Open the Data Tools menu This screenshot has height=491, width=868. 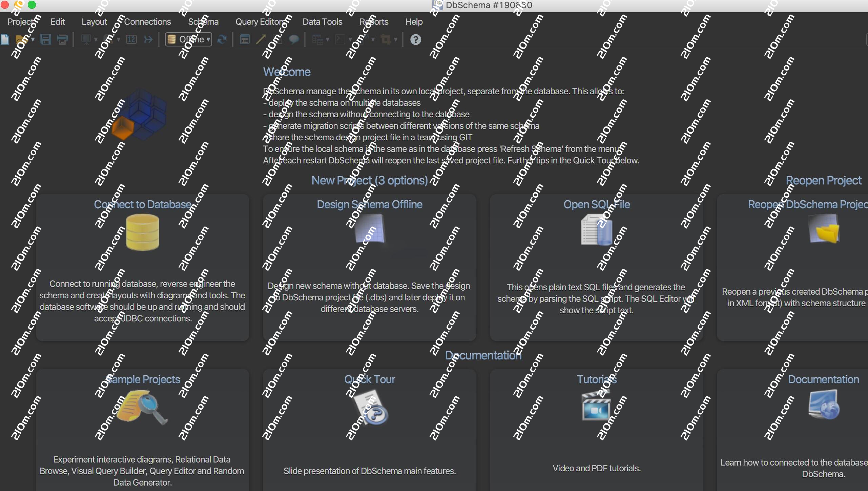(x=322, y=22)
